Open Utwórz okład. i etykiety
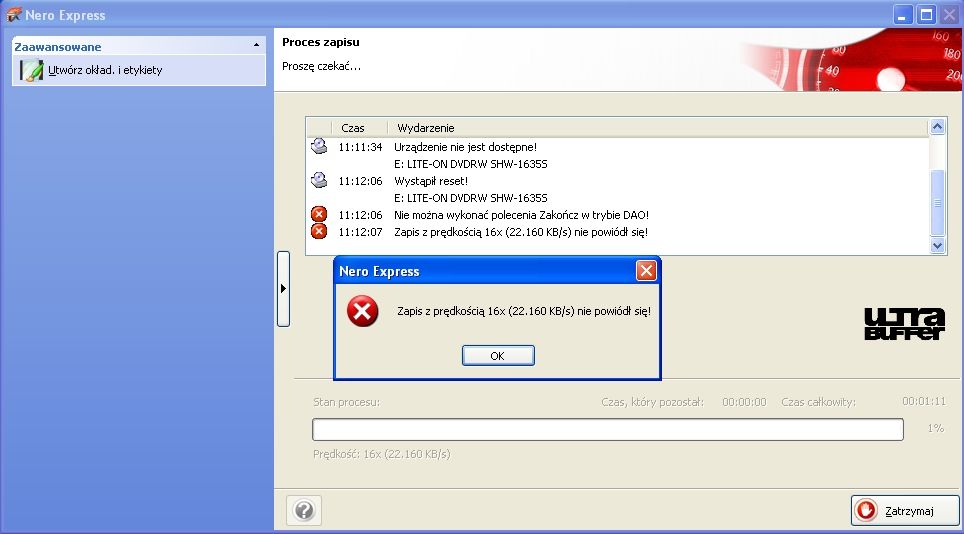 point(105,70)
